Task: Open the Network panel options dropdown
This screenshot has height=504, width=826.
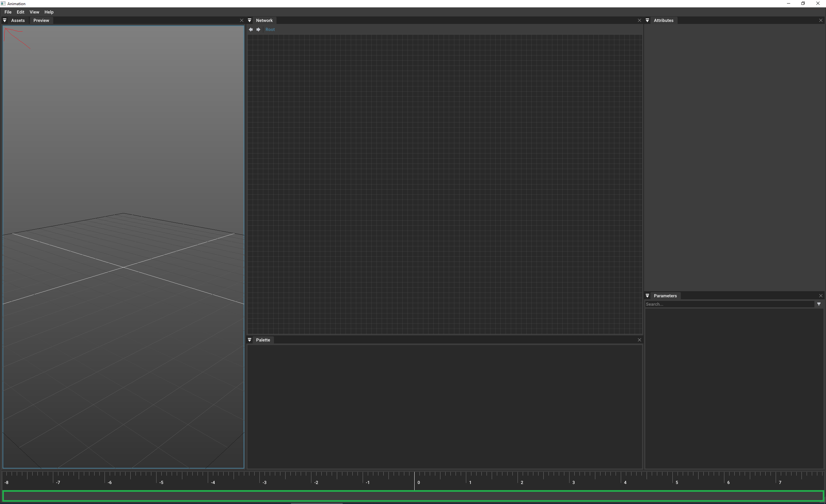Action: [250, 20]
